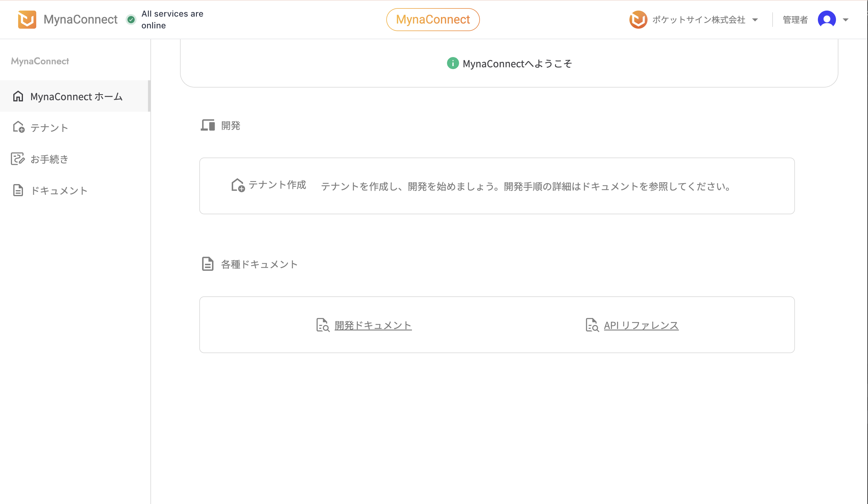Open the 開発ドキュメント link
The width and height of the screenshot is (868, 504).
click(373, 325)
